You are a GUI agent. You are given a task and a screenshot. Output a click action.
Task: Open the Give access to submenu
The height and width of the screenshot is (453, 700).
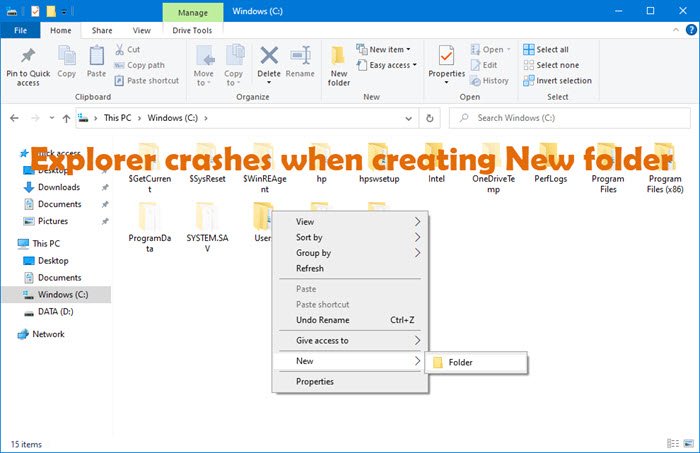[x=350, y=341]
